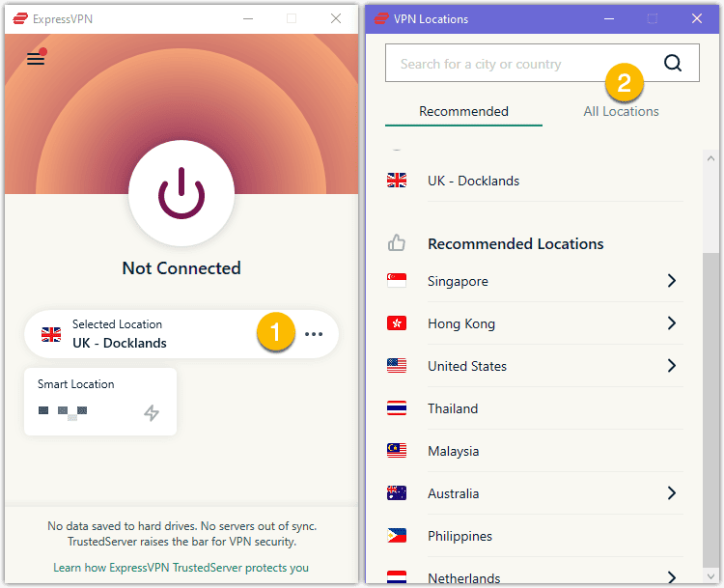
Task: Click the Hong Kong flag icon
Action: [397, 323]
